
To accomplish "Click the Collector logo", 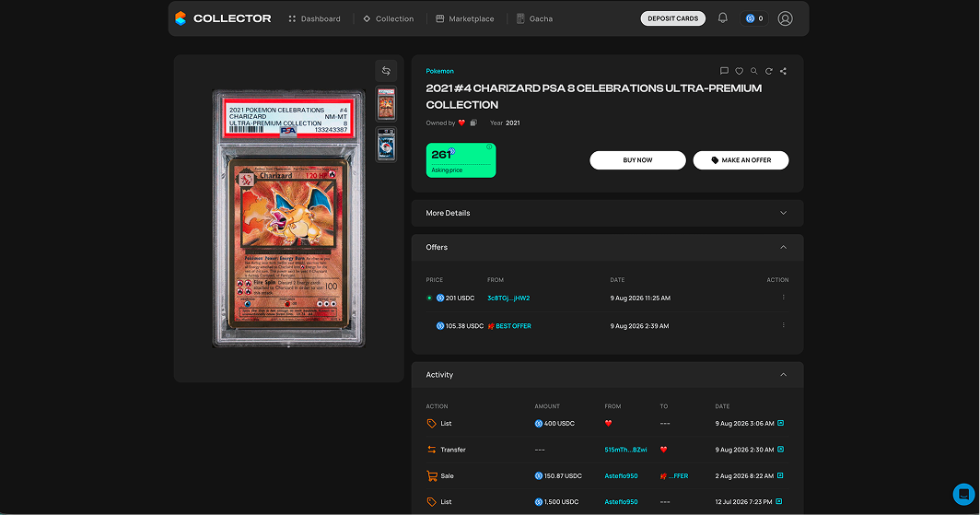I will (223, 18).
